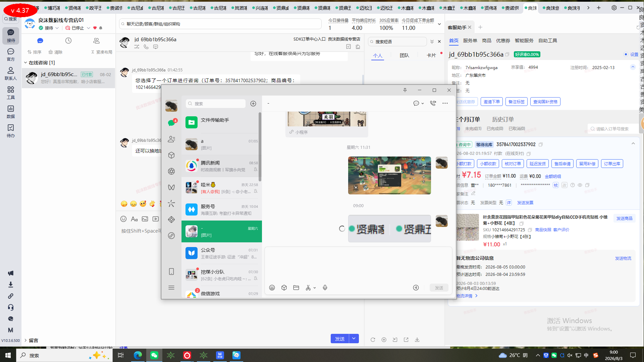Open the 历史订单 tab
This screenshot has height=362, width=644.
[503, 119]
